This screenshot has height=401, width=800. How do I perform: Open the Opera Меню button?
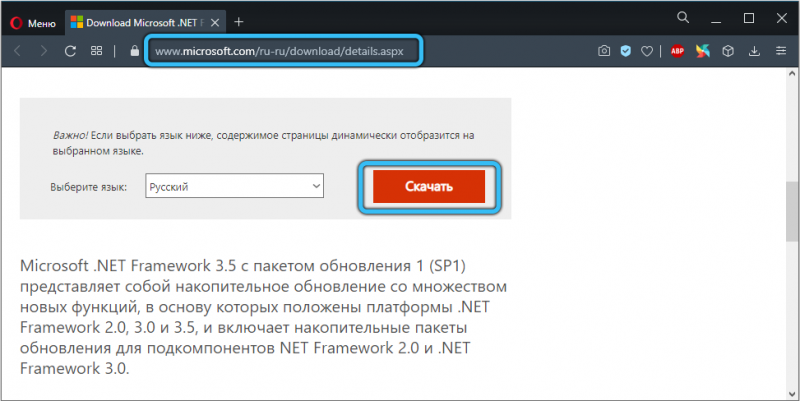point(33,23)
